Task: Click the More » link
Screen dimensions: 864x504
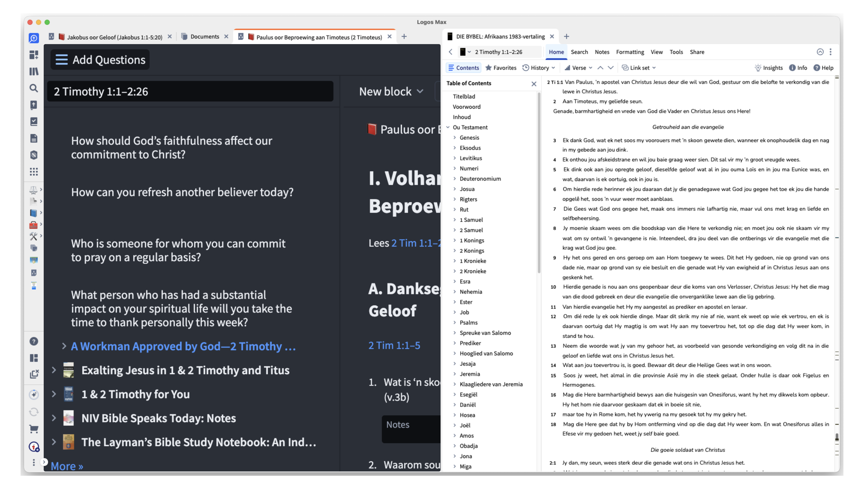Action: (x=67, y=466)
